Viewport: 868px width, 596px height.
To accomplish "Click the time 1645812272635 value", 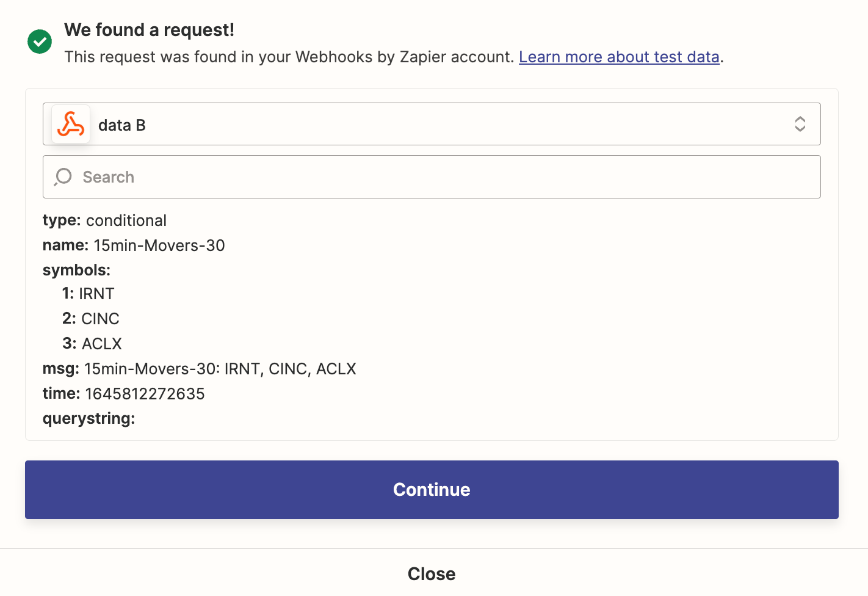I will click(x=145, y=394).
